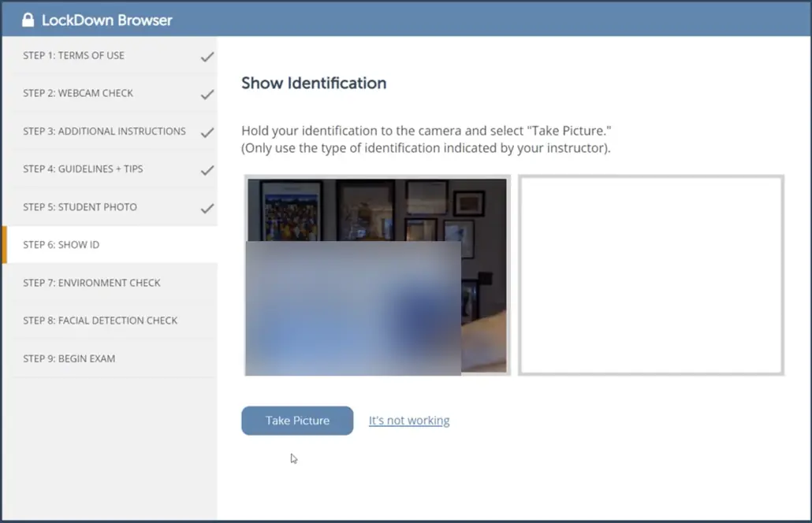Select Step 6: Show ID
The width and height of the screenshot is (812, 523).
pyautogui.click(x=110, y=245)
